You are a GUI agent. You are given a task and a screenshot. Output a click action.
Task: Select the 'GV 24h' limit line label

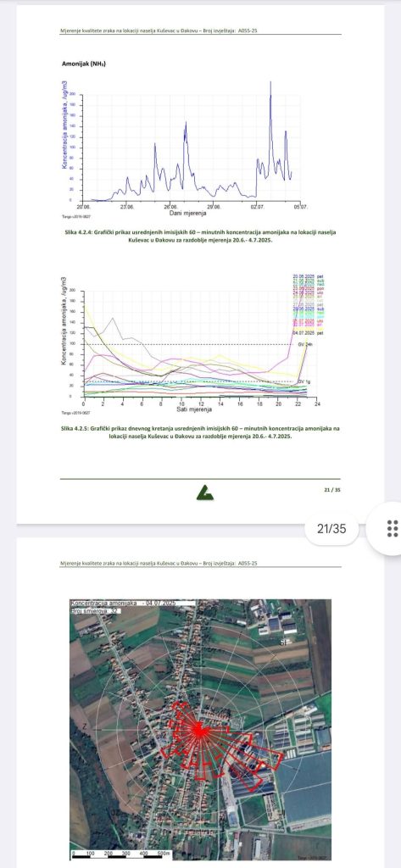(x=305, y=344)
